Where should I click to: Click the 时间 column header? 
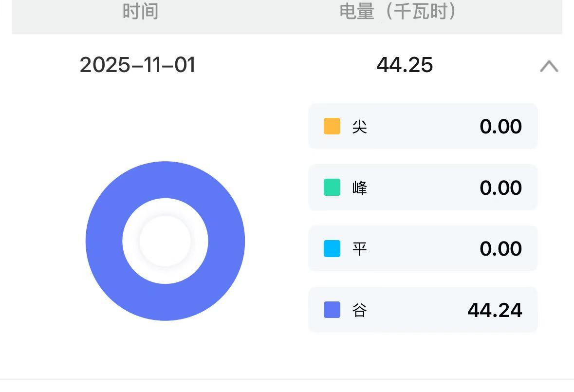(140, 11)
